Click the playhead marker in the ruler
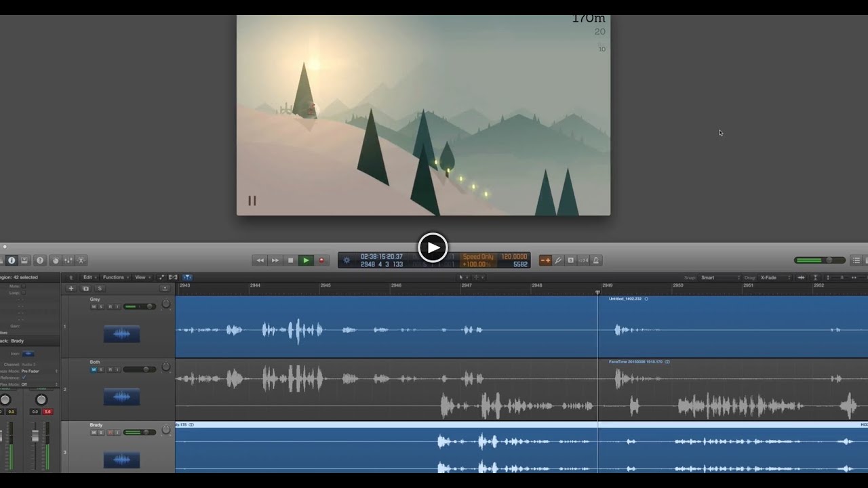The width and height of the screenshot is (868, 488). [597, 292]
